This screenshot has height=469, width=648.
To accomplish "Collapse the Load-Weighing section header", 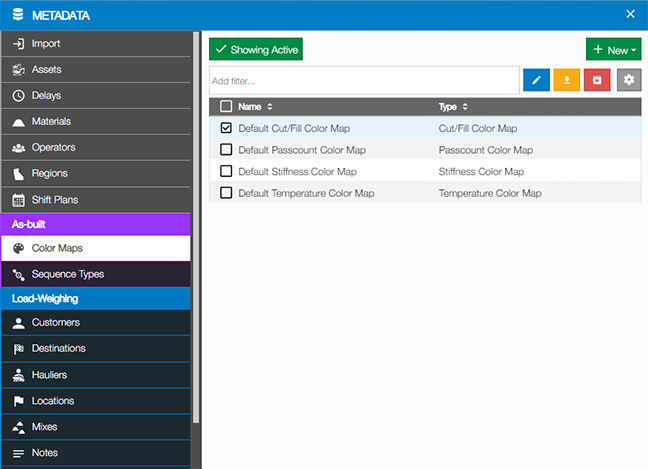I will click(95, 298).
